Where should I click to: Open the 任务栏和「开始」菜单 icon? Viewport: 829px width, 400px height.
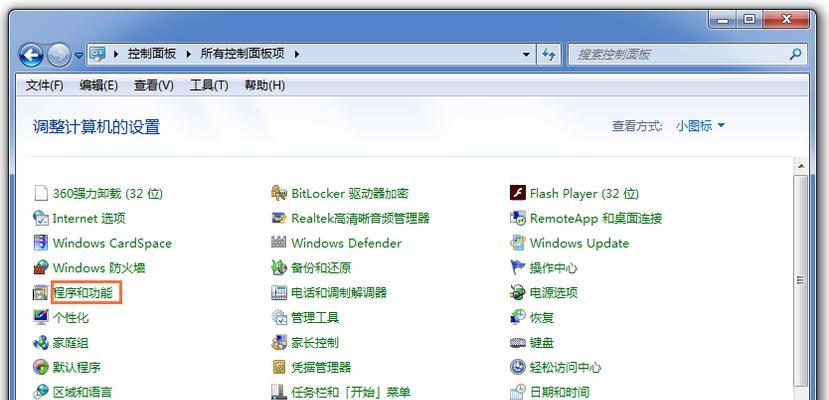(279, 392)
